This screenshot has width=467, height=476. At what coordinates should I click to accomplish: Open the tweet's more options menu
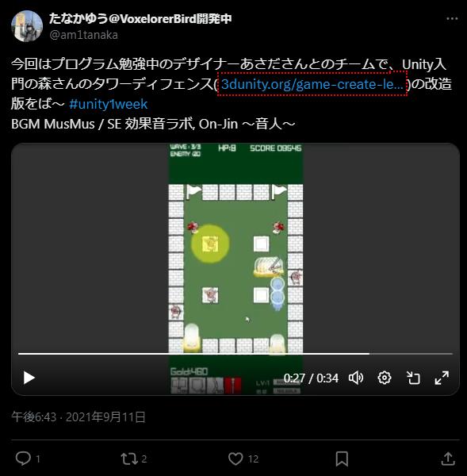click(452, 19)
